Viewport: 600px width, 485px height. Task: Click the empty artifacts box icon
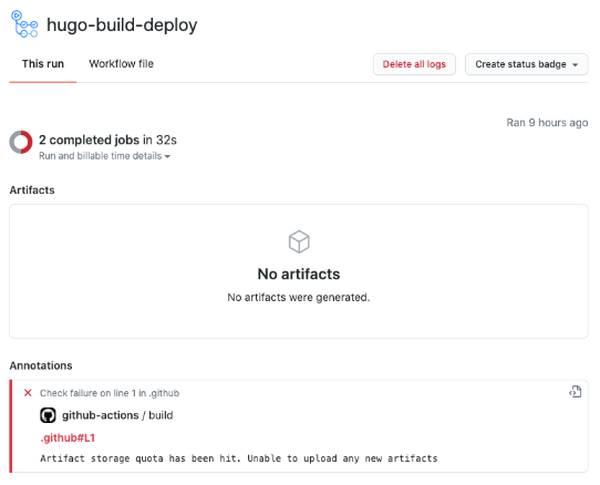click(x=299, y=242)
